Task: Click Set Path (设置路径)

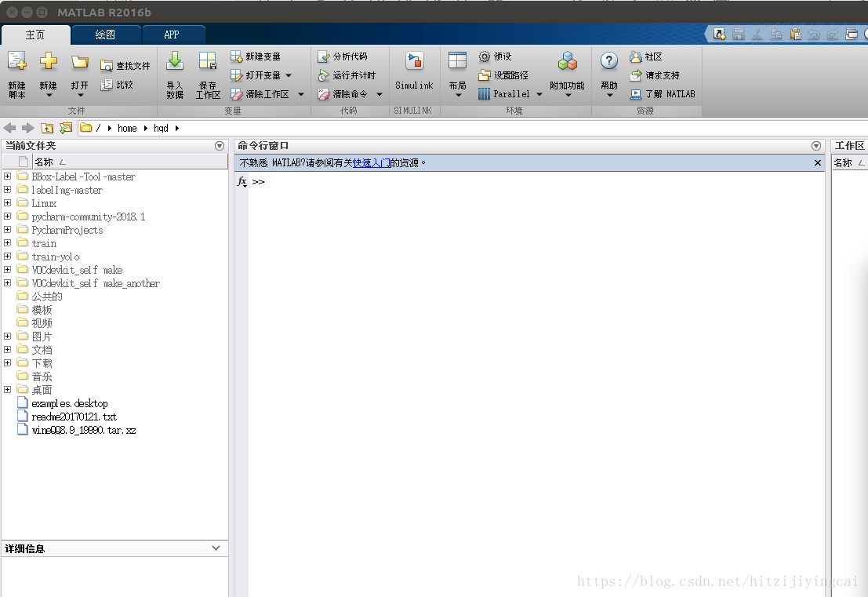Action: pos(503,75)
